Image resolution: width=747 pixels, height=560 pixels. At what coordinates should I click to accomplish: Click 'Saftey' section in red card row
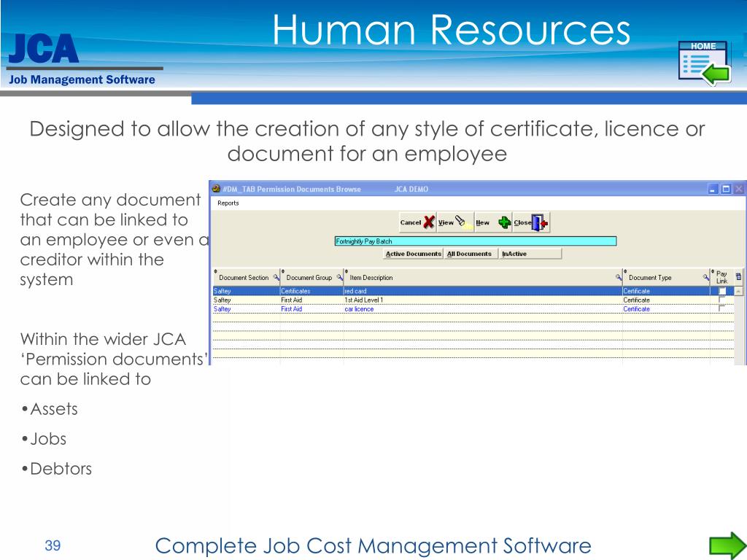point(222,291)
